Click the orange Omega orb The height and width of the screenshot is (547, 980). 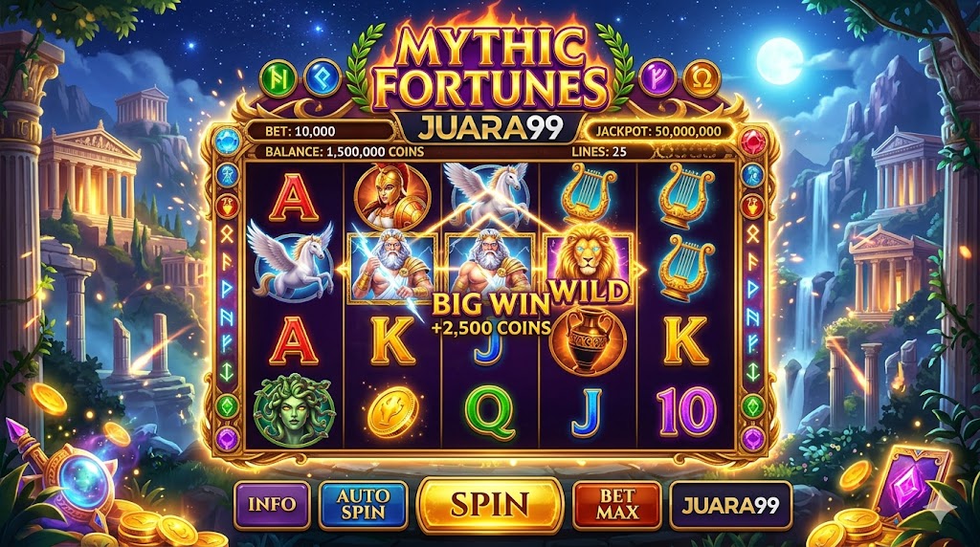pos(702,78)
